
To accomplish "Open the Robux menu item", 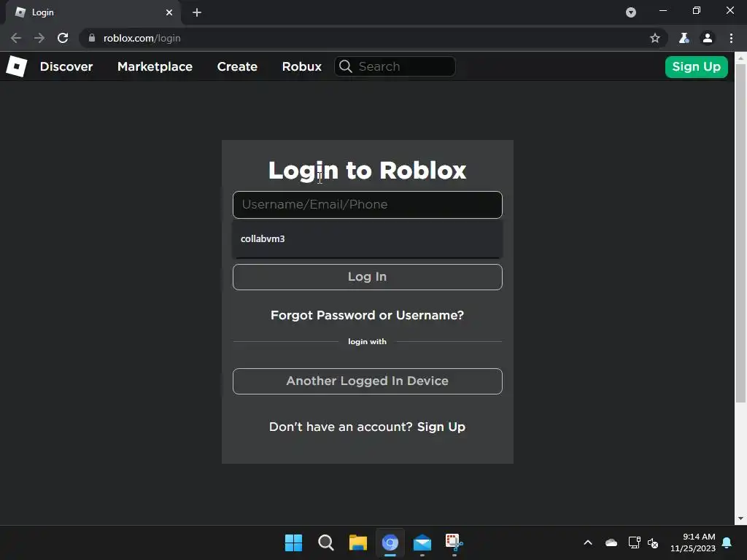I will 301,66.
